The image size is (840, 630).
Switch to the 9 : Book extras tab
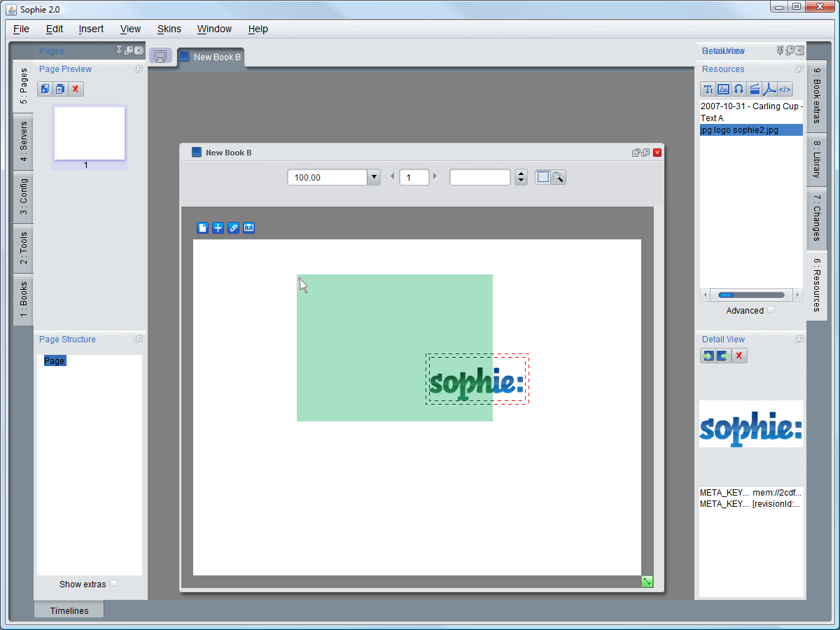(x=817, y=97)
